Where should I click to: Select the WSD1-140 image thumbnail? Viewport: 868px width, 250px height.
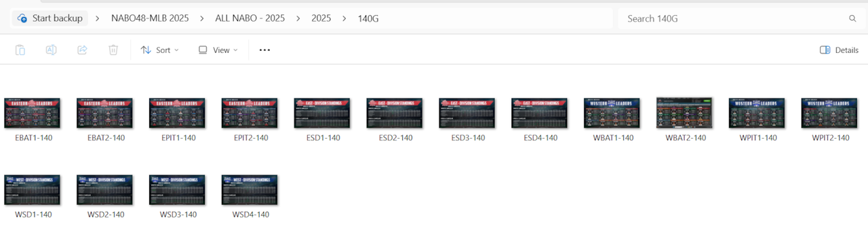click(33, 190)
